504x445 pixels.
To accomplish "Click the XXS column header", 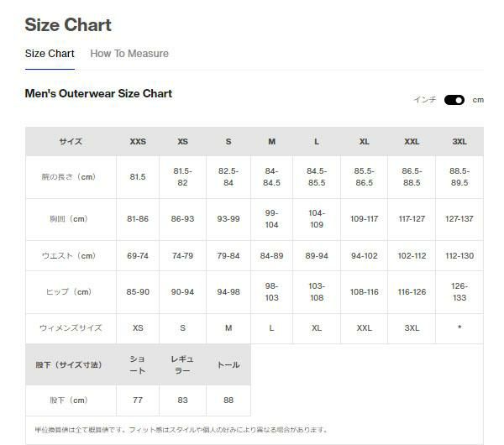I will 138,142.
